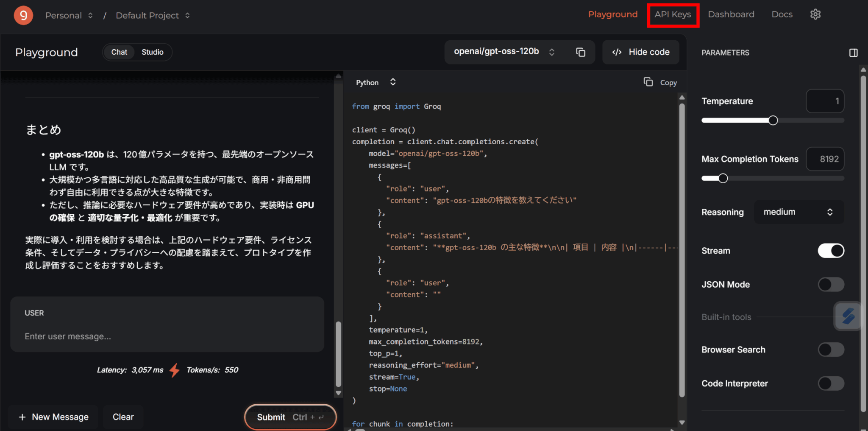Click the Playground page title
Viewport: 868px width, 431px height.
[47, 52]
